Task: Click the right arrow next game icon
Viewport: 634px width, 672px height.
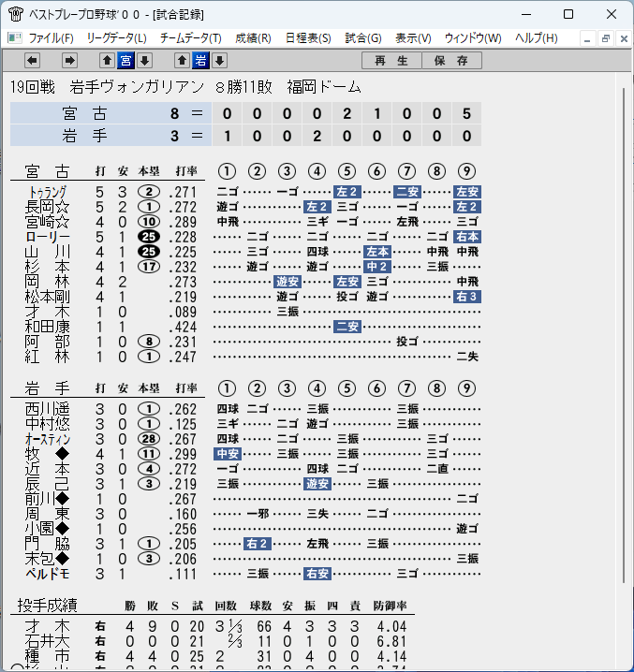Action: [x=69, y=61]
